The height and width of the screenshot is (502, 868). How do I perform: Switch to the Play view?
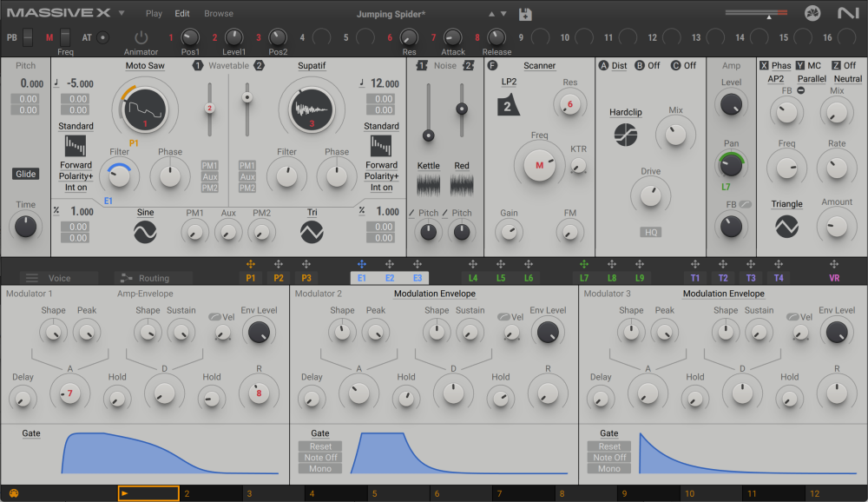coord(154,13)
